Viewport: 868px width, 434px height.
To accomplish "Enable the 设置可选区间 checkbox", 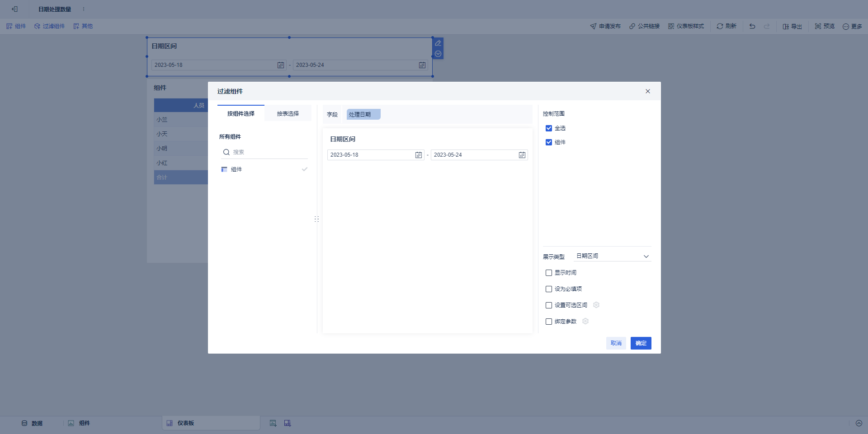I will click(549, 305).
